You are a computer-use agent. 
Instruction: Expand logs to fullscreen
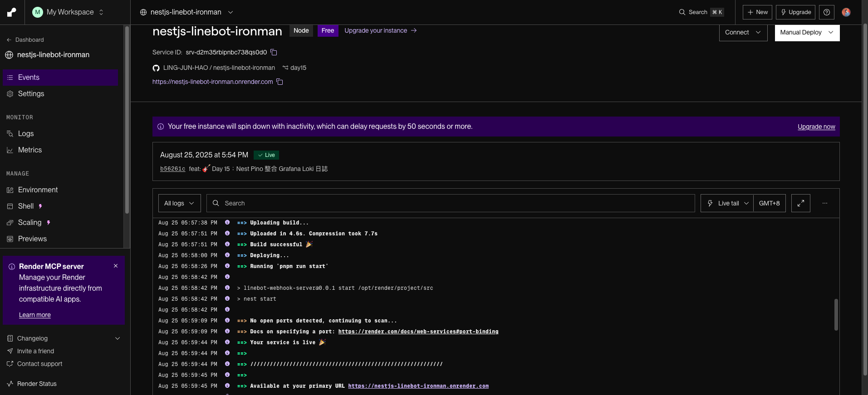pos(801,203)
